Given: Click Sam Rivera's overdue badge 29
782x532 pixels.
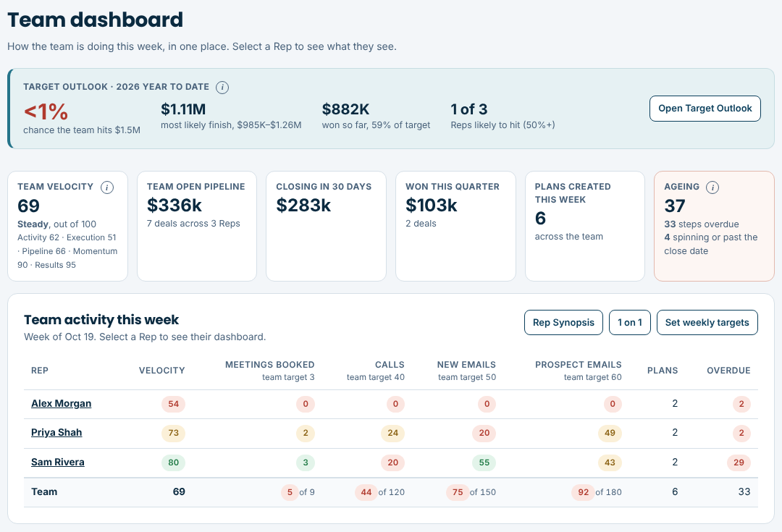Looking at the screenshot, I should pyautogui.click(x=739, y=463).
